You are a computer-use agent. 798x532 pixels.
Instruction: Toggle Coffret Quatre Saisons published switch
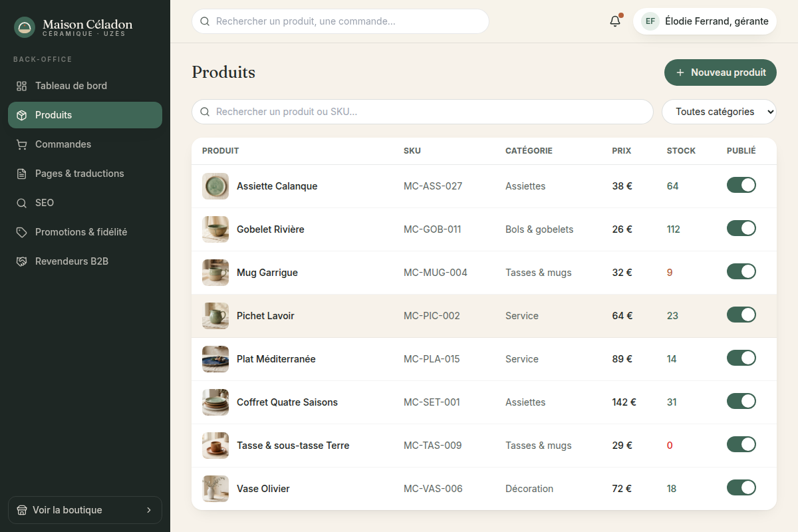click(x=741, y=401)
